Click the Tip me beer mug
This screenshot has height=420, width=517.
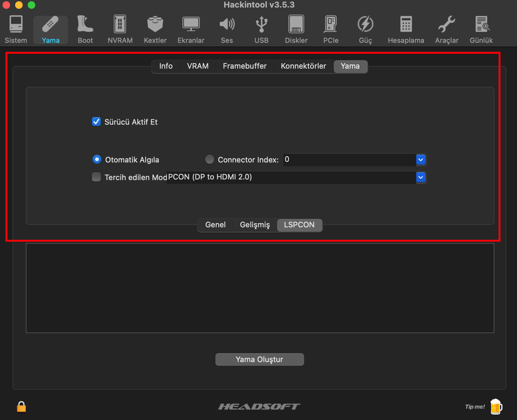tap(496, 406)
